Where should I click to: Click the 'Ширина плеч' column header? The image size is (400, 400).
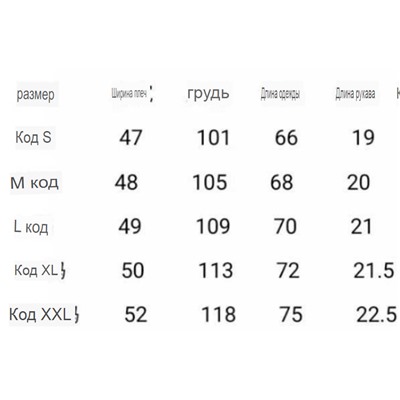coord(129,94)
